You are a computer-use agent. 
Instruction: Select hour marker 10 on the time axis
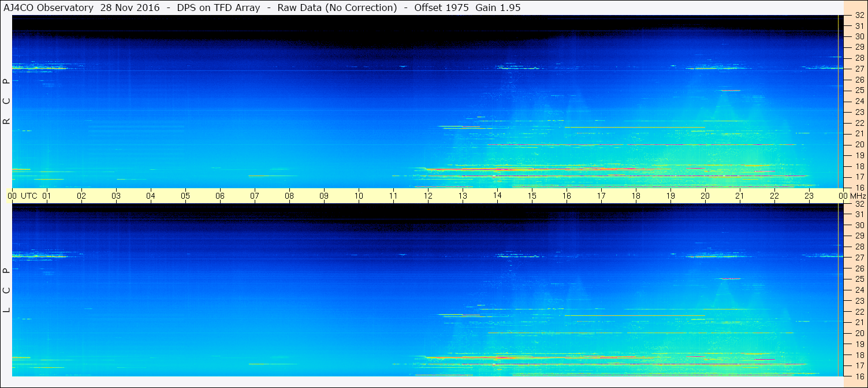359,196
